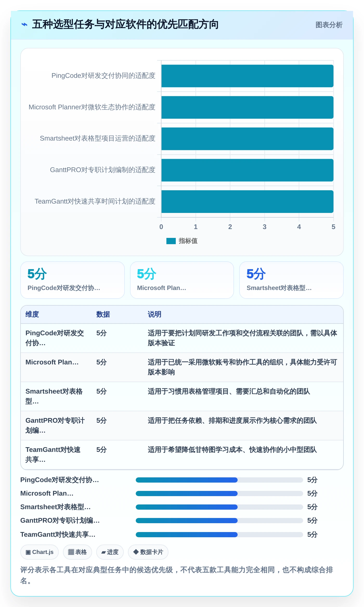Click the 说明 column header
This screenshot has width=364, height=607.
tap(155, 314)
